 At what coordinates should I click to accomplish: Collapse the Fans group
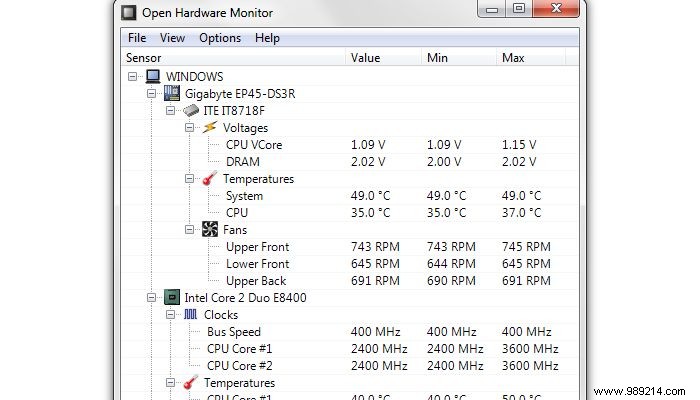(x=189, y=229)
